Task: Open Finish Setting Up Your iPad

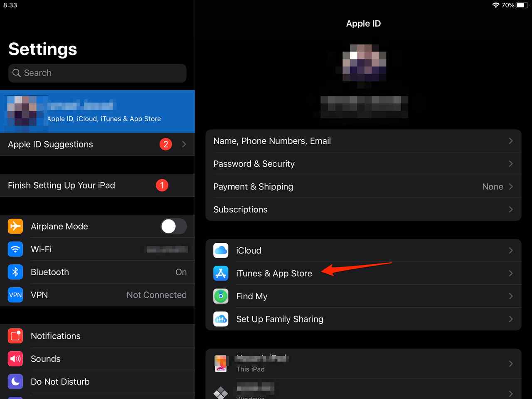Action: [x=97, y=185]
